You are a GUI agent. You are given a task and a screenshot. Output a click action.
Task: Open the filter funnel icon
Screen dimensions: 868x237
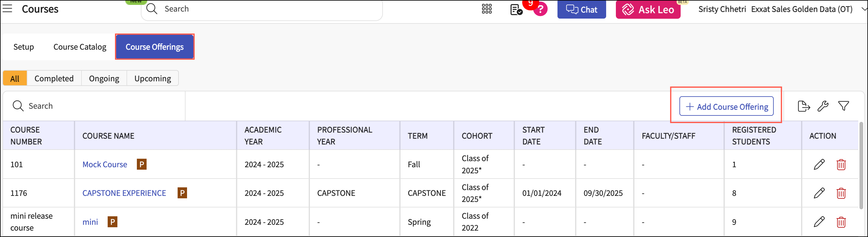click(843, 106)
